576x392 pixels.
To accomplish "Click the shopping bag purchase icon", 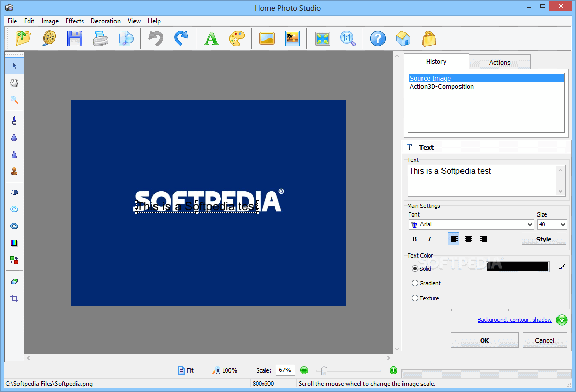I will pyautogui.click(x=429, y=38).
